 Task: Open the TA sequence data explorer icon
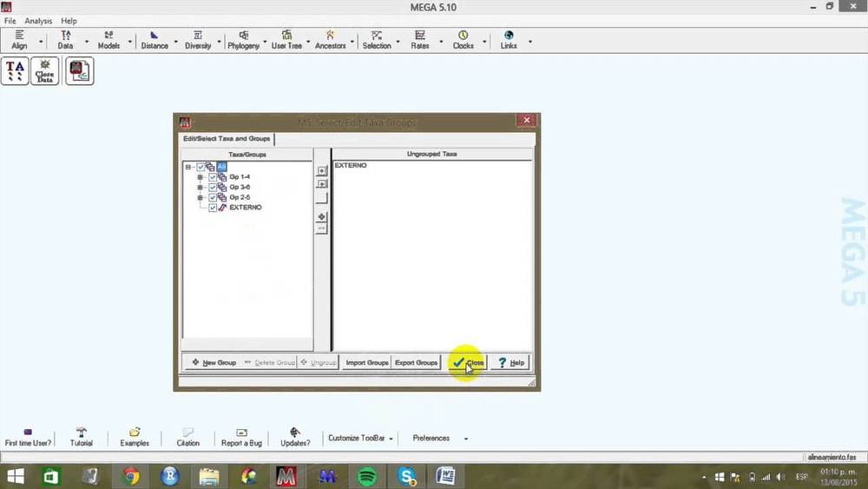[15, 71]
